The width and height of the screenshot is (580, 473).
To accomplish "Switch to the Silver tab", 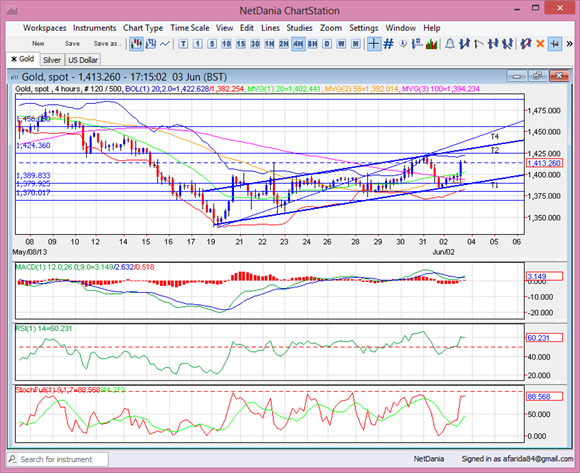I will [52, 60].
